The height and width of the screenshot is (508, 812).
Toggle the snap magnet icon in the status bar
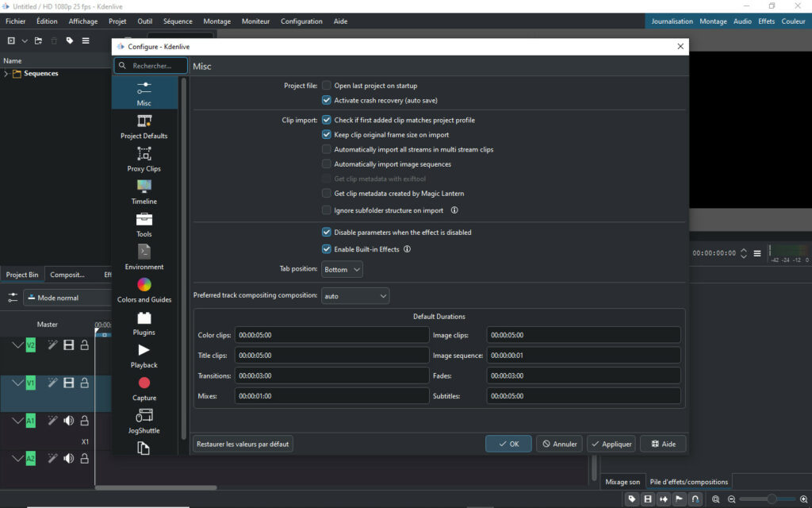click(x=695, y=499)
